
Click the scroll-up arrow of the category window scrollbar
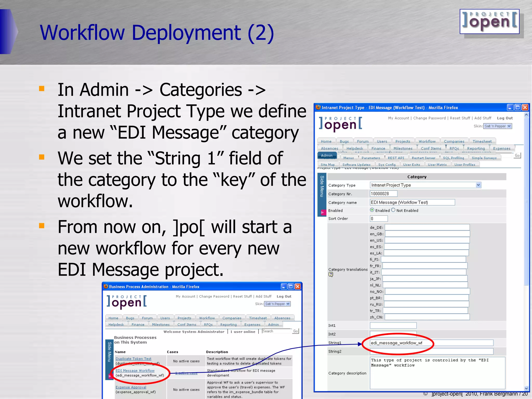tap(526, 115)
